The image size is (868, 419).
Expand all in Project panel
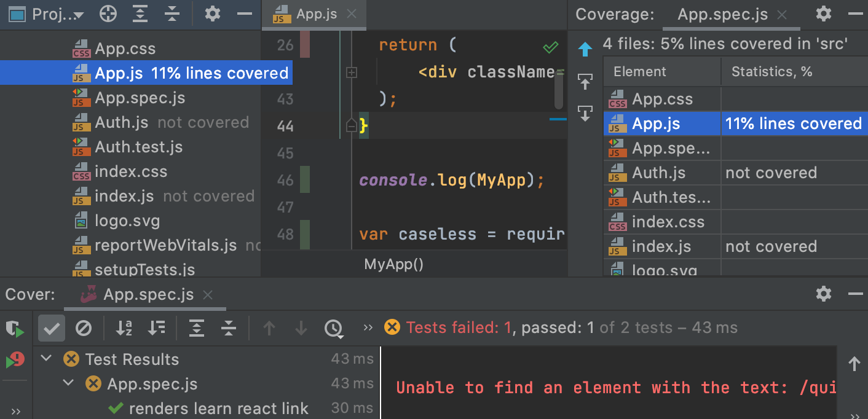tap(141, 14)
